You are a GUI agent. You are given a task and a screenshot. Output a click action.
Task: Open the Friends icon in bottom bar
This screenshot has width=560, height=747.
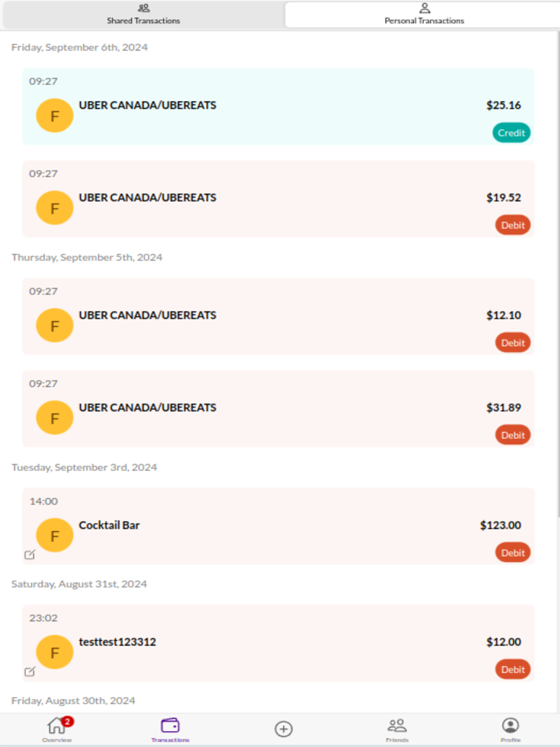coord(397,727)
